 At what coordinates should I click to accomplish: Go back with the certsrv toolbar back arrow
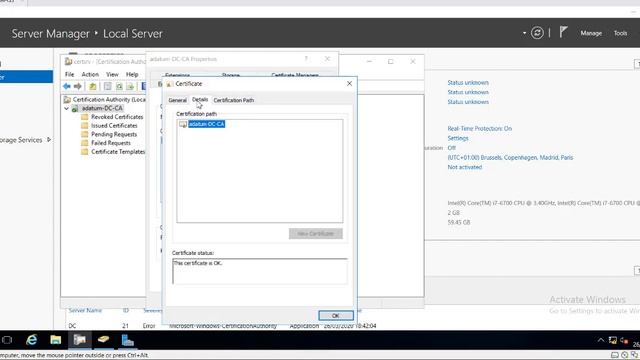[x=67, y=86]
